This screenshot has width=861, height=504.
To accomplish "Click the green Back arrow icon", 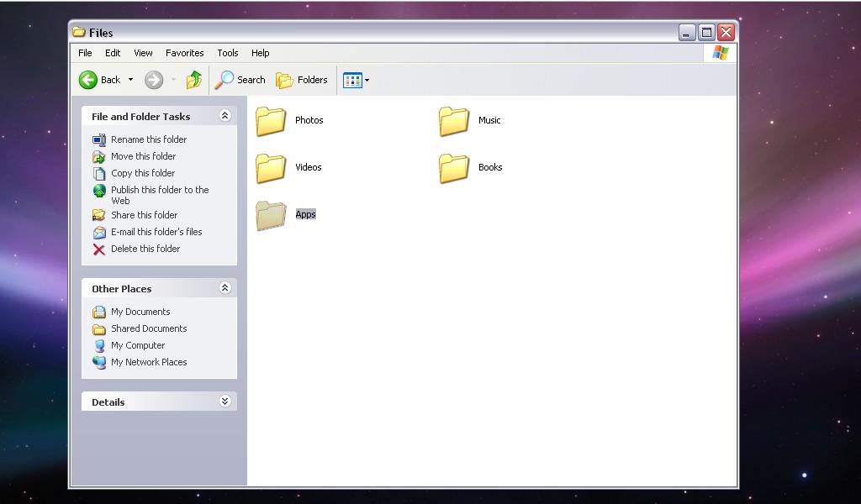I will tap(87, 80).
